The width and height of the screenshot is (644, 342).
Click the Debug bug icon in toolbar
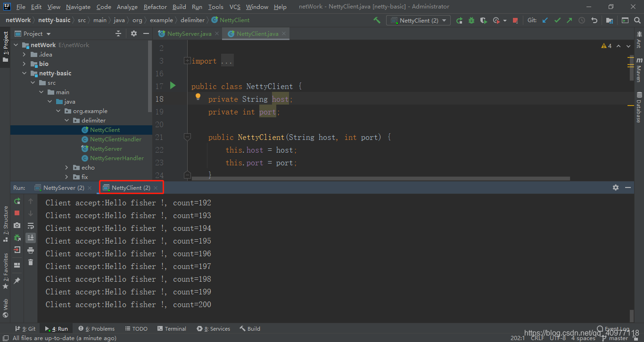(x=471, y=20)
